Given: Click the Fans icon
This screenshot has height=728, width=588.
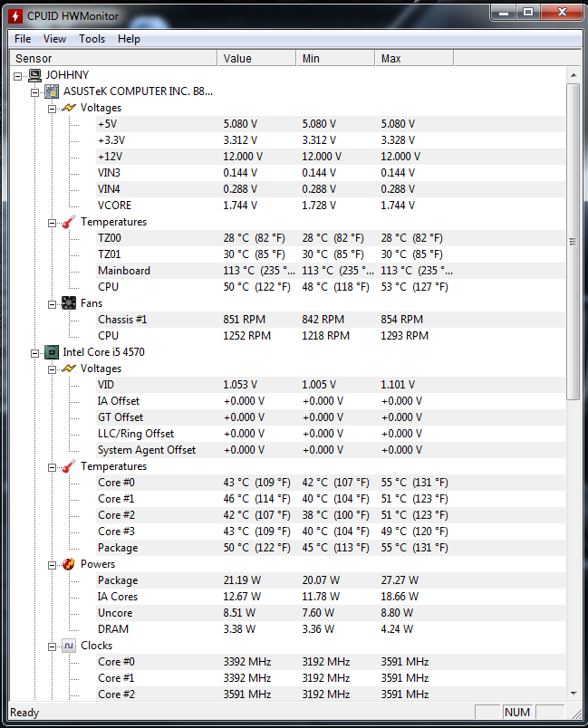Looking at the screenshot, I should coord(69,303).
